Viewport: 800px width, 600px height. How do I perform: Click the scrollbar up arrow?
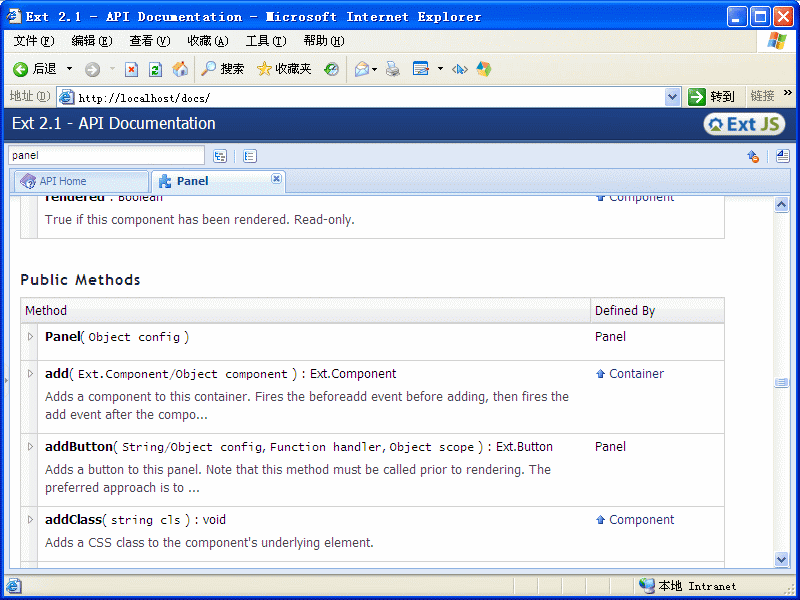(782, 205)
